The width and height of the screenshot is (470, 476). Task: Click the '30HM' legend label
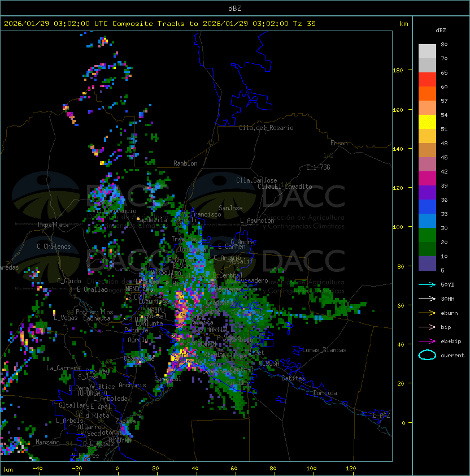click(x=447, y=298)
